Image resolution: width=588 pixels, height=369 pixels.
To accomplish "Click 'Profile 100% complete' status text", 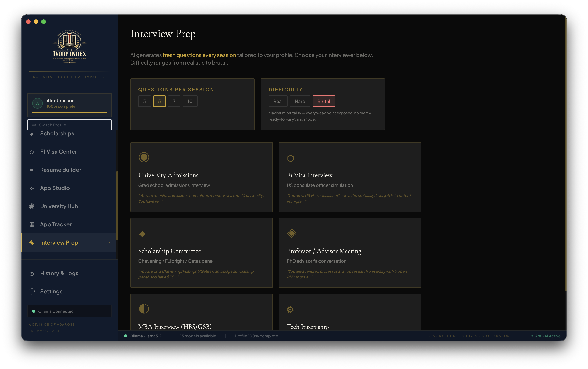I will (256, 336).
